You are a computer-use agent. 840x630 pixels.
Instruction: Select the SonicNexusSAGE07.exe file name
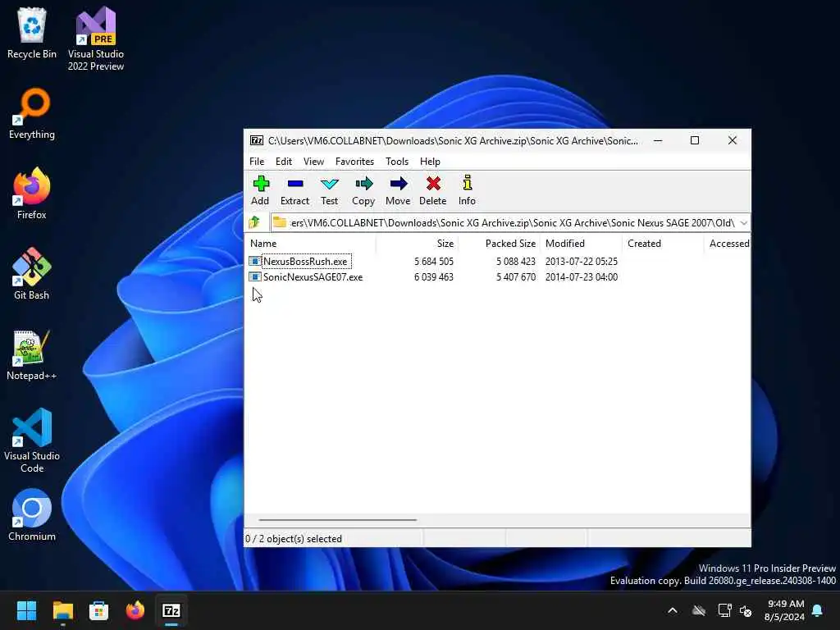coord(313,277)
